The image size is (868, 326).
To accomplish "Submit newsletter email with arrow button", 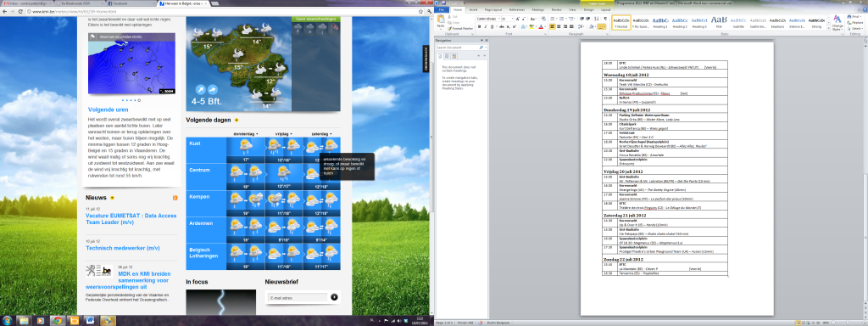I will [334, 297].
